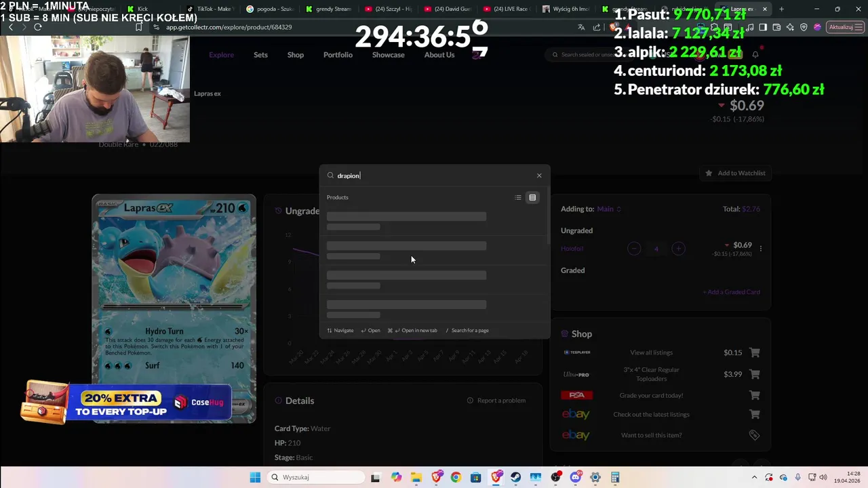Click the Search for a page hint

pos(467,330)
